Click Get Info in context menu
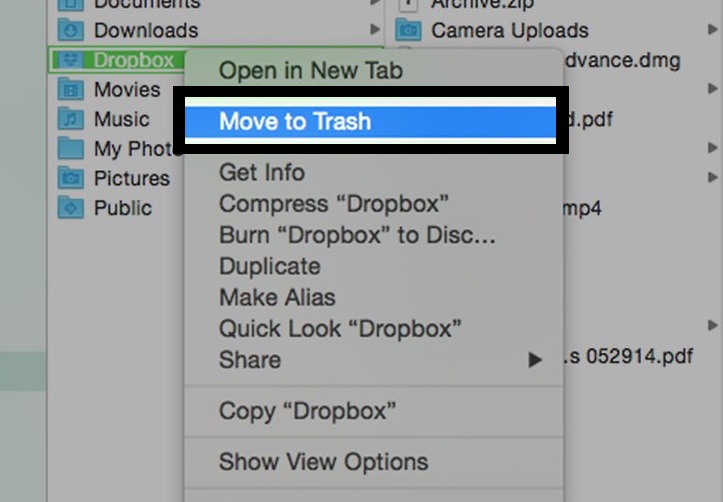The width and height of the screenshot is (723, 502). (x=262, y=172)
